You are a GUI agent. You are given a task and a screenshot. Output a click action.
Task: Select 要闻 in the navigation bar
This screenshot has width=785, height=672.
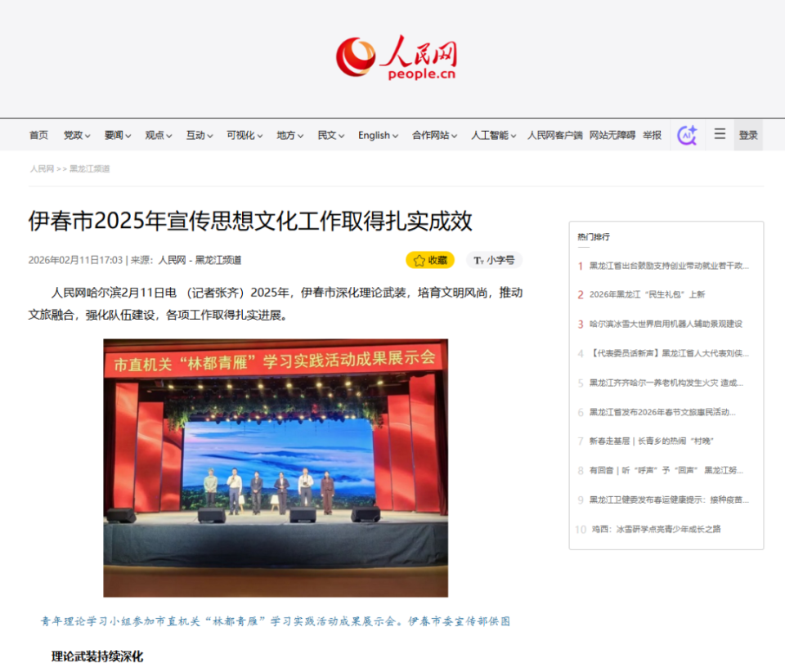pos(114,135)
